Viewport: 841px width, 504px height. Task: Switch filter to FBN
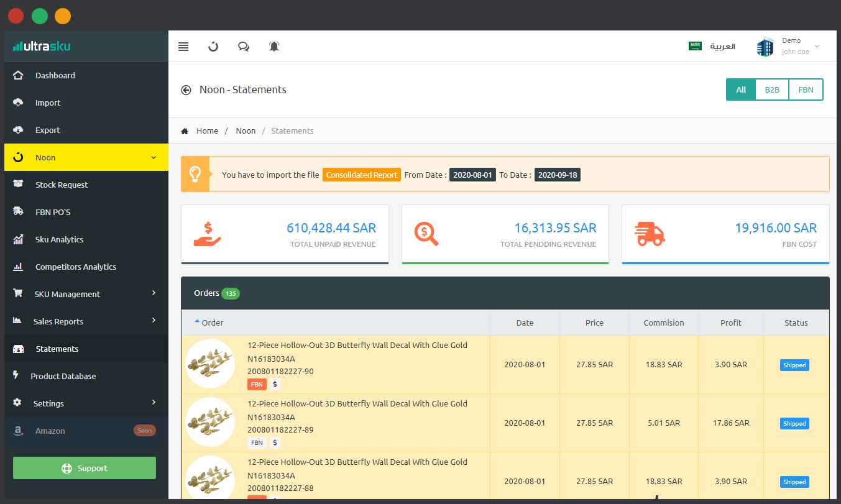[x=806, y=89]
